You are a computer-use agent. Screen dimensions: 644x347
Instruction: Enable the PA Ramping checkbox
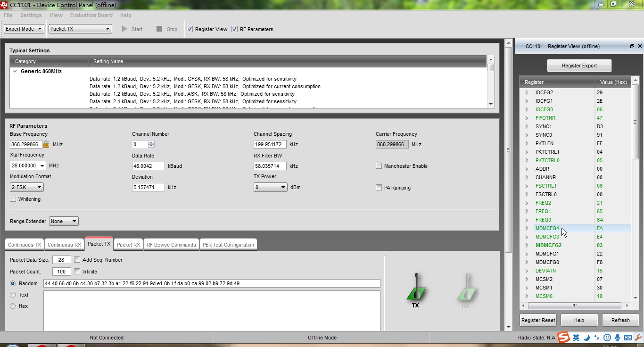tap(379, 188)
